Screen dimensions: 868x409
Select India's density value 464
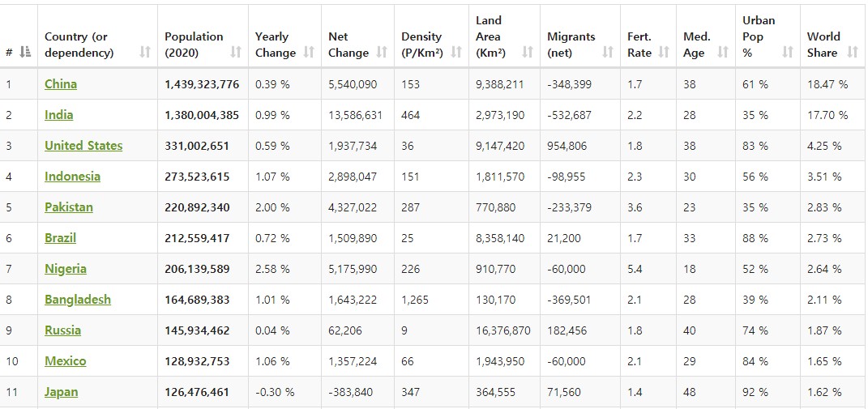click(x=411, y=115)
